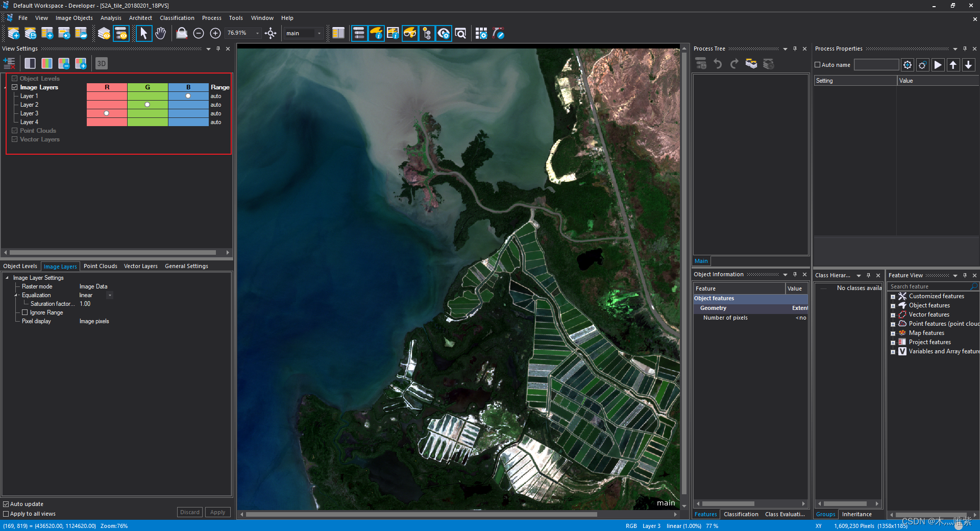
Task: Select the arrow pointer cursor tool
Action: [143, 34]
